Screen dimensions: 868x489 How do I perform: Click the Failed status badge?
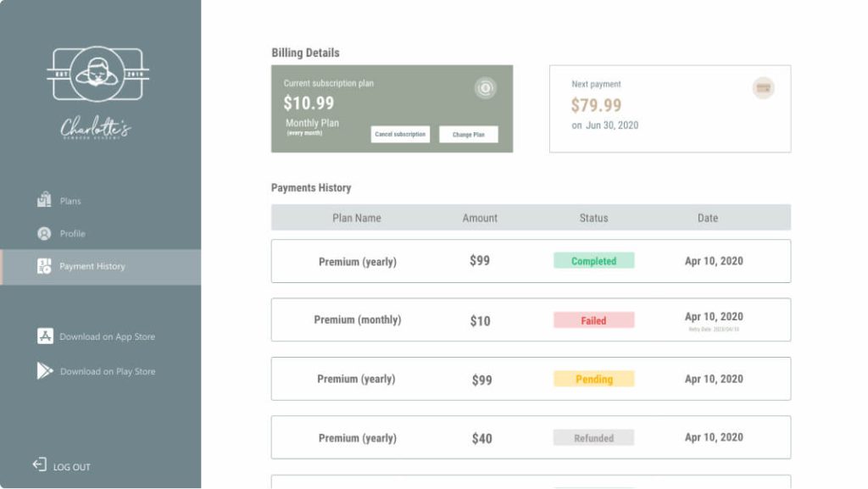click(594, 320)
